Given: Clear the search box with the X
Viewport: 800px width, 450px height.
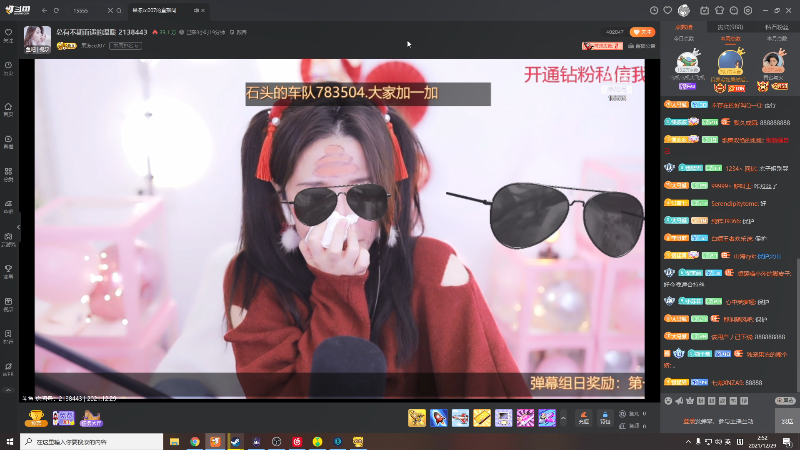Looking at the screenshot, I should click(110, 10).
